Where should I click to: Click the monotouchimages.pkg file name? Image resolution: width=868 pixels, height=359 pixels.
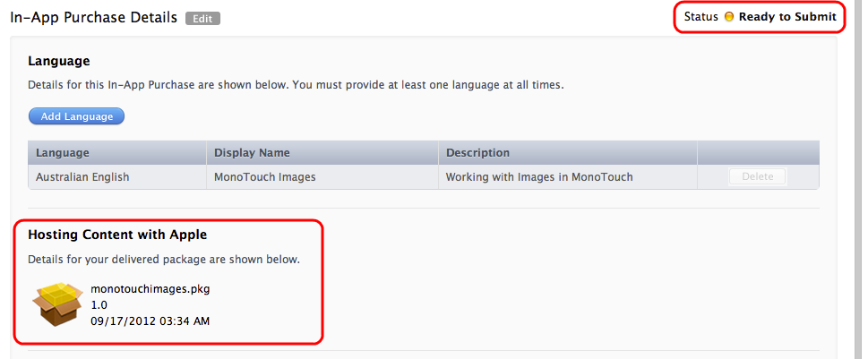pos(150,289)
